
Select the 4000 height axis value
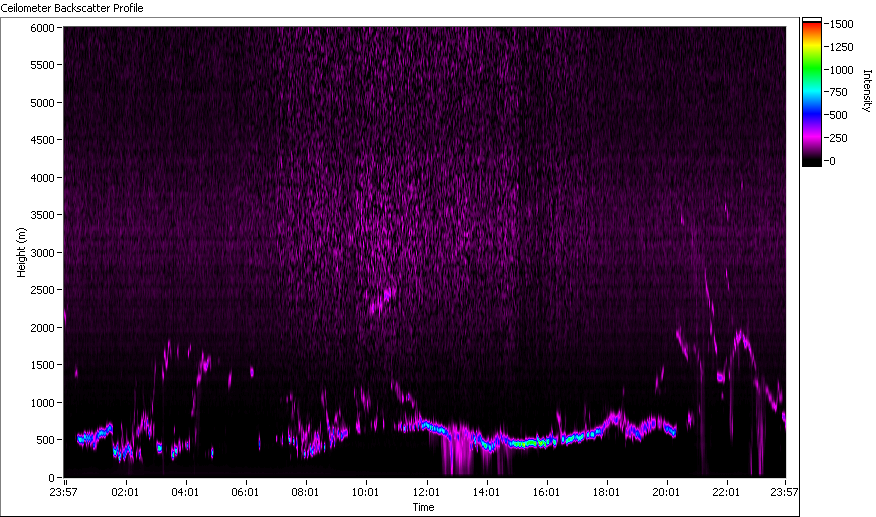point(42,178)
